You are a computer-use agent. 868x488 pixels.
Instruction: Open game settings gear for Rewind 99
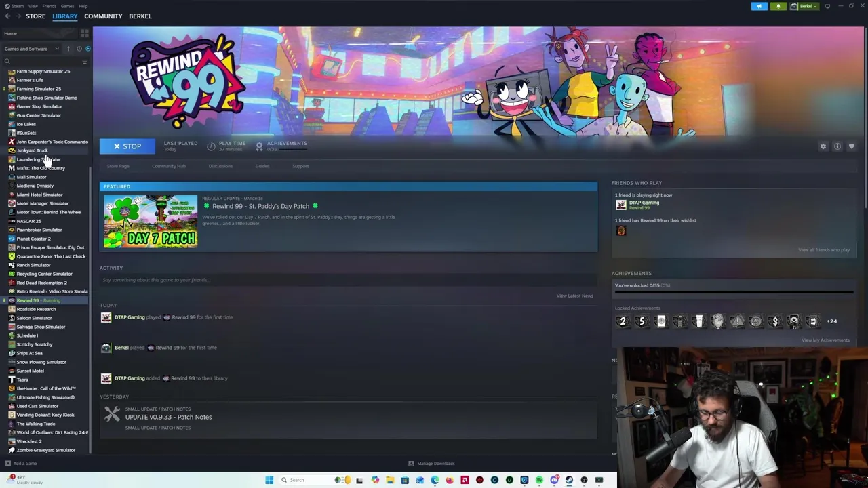823,146
